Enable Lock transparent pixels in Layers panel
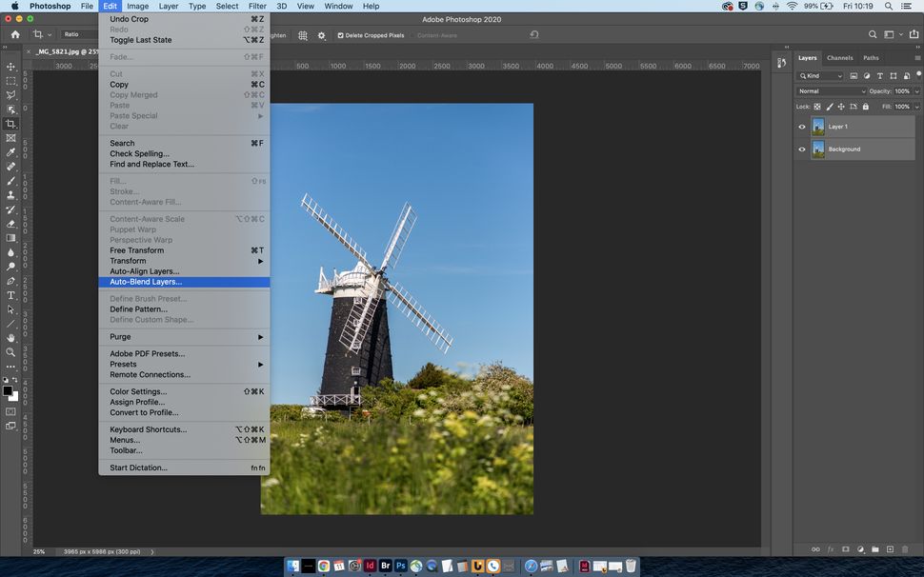Viewport: 924px width, 577px height. [816, 106]
